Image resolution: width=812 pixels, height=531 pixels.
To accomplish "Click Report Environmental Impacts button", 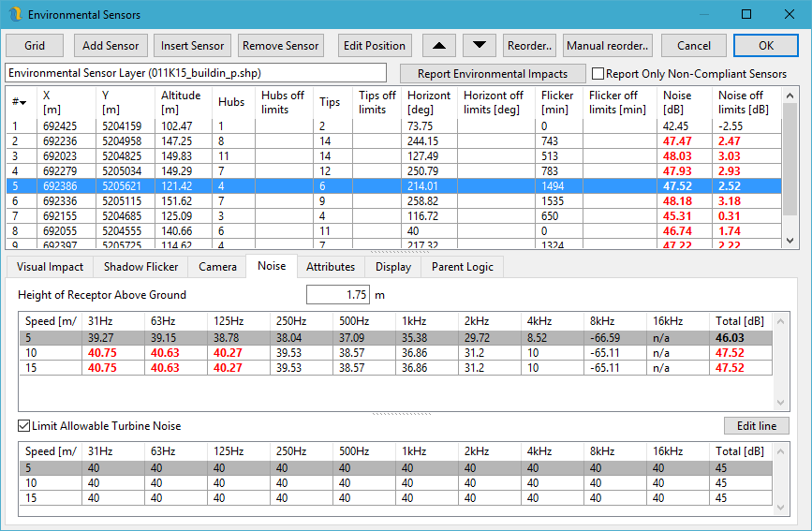I will click(x=492, y=74).
